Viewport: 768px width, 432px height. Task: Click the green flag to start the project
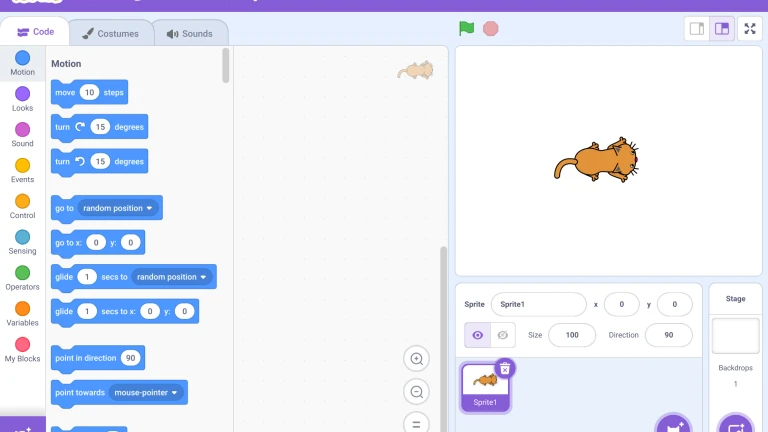pyautogui.click(x=466, y=28)
